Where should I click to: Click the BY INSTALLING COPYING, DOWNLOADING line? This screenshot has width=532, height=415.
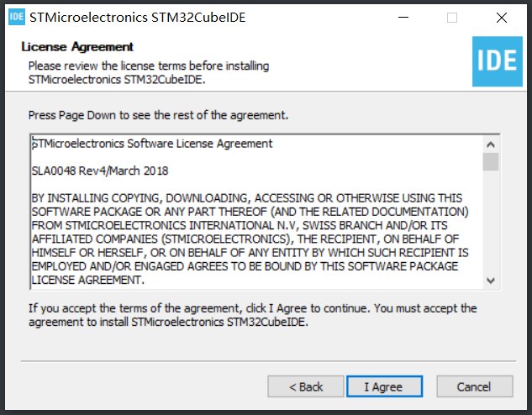247,198
